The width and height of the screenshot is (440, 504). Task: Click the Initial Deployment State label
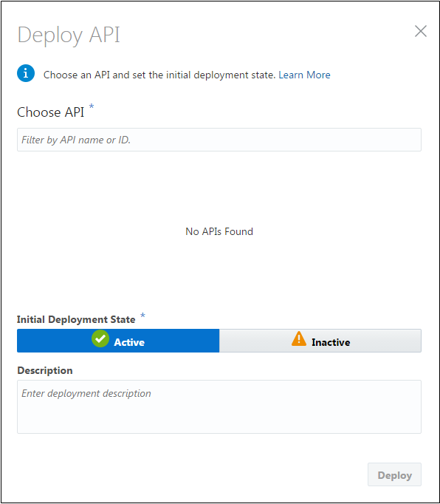pyautogui.click(x=76, y=319)
